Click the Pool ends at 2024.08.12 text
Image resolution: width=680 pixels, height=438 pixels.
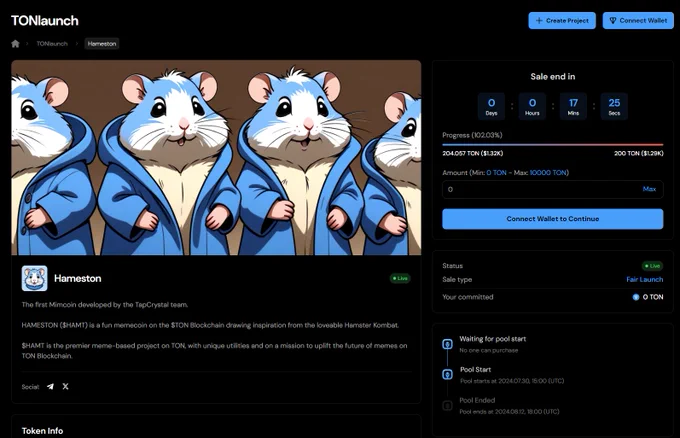coord(509,412)
